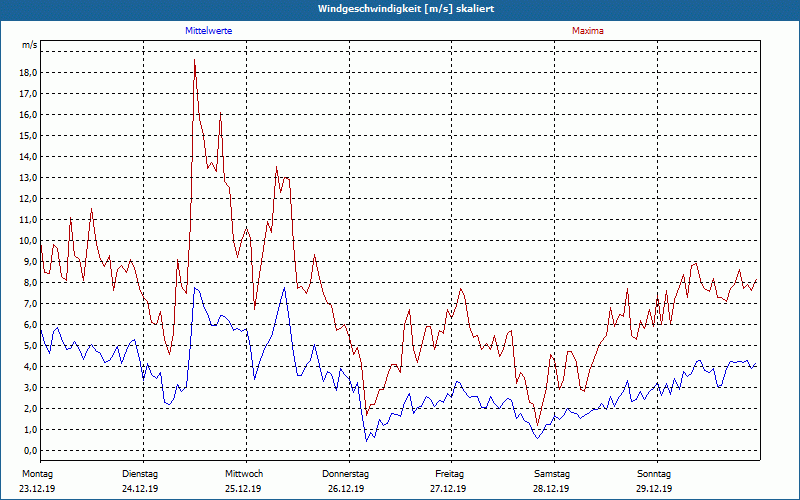Viewport: 800px width, 500px height.
Task: Click the 'Freitag' day label
Action: pyautogui.click(x=449, y=474)
